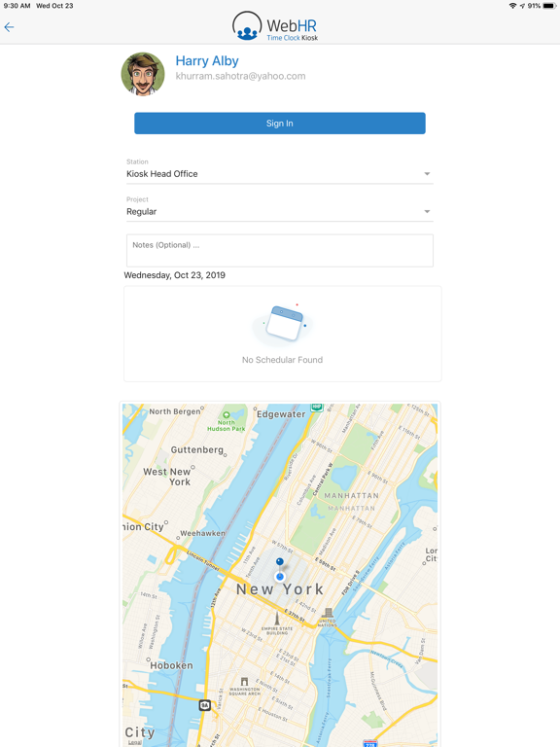This screenshot has height=747, width=560.
Task: Select email khurram.sahotra@yahoo.com
Action: coord(240,76)
